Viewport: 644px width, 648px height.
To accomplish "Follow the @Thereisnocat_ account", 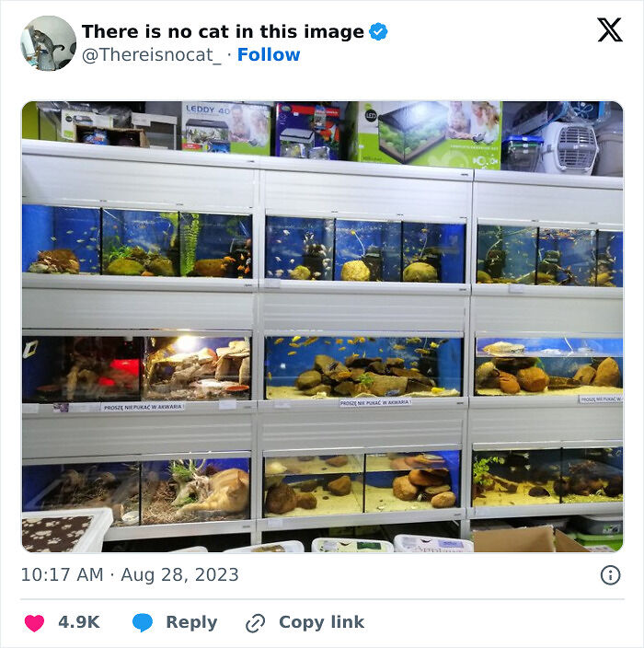I will pyautogui.click(x=269, y=55).
